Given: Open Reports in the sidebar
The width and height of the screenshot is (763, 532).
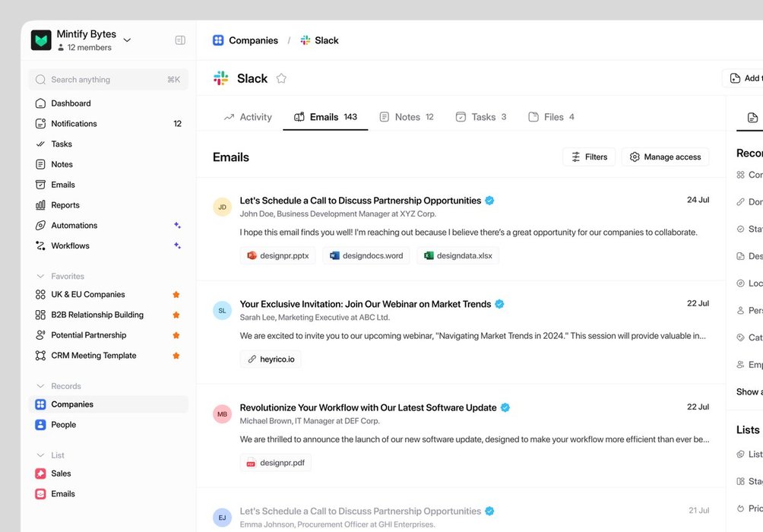Looking at the screenshot, I should (108, 205).
